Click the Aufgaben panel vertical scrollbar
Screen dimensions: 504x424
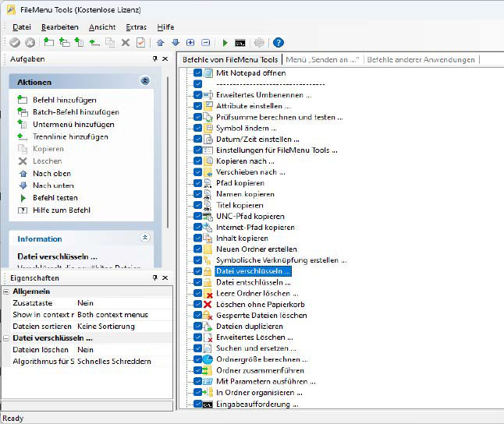pos(168,153)
